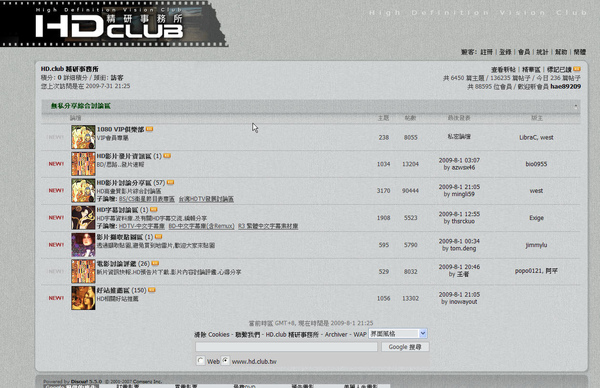Open the WAP footer link
This screenshot has width=600, height=388.
click(360, 335)
